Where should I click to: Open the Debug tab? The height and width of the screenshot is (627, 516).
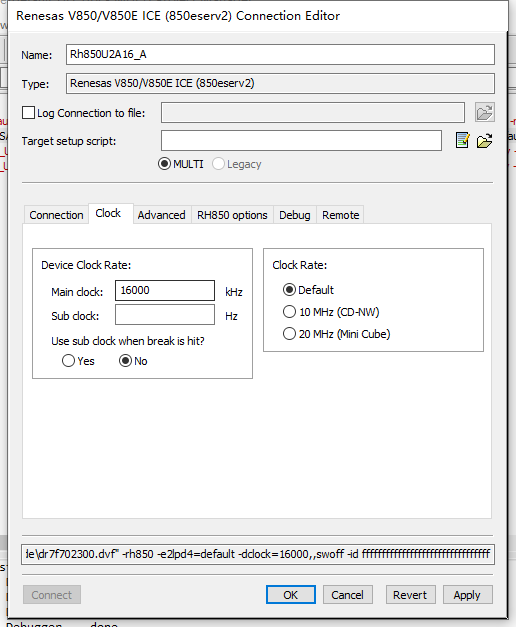coord(295,215)
